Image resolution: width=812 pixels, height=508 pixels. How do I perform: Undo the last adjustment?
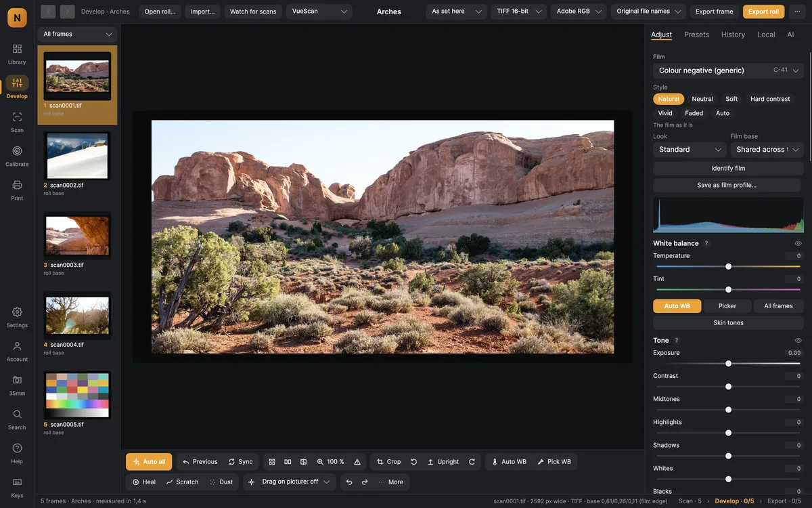[349, 482]
